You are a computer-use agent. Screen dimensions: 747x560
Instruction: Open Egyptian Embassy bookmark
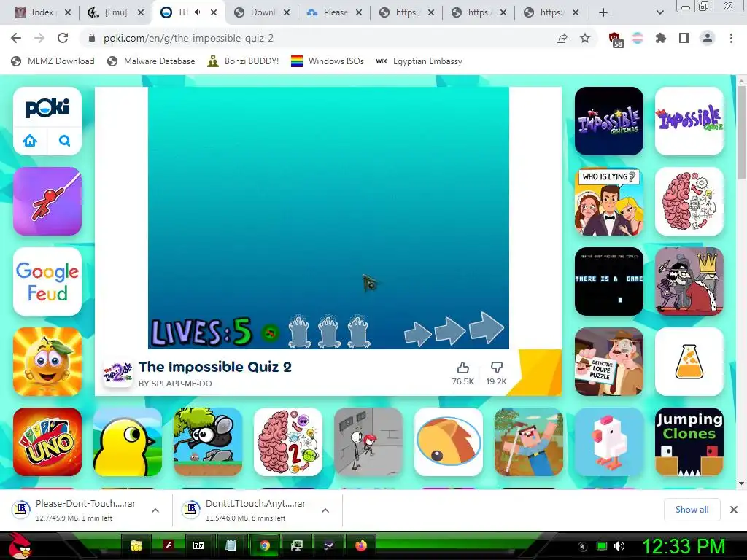pos(419,61)
